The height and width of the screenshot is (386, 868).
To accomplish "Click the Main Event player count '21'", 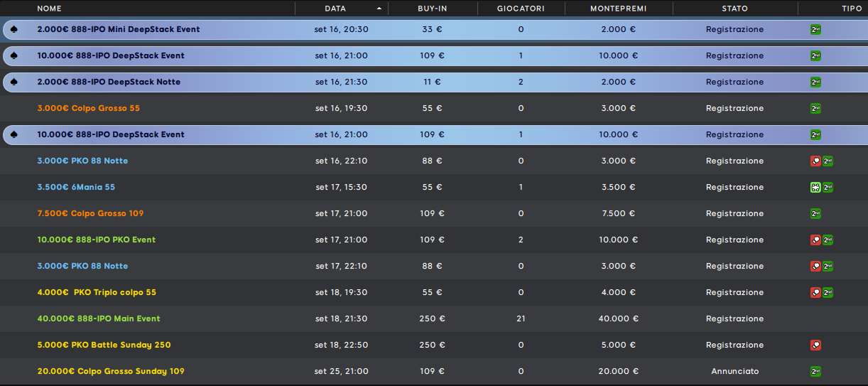I will [x=521, y=319].
